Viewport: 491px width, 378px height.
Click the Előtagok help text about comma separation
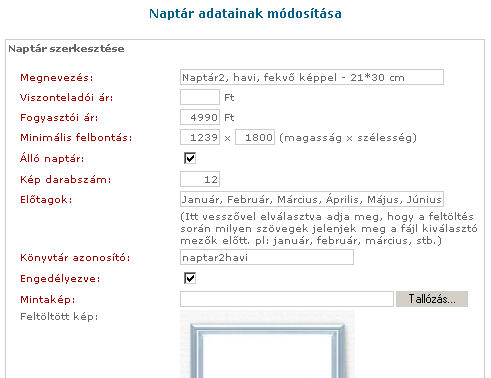329,229
